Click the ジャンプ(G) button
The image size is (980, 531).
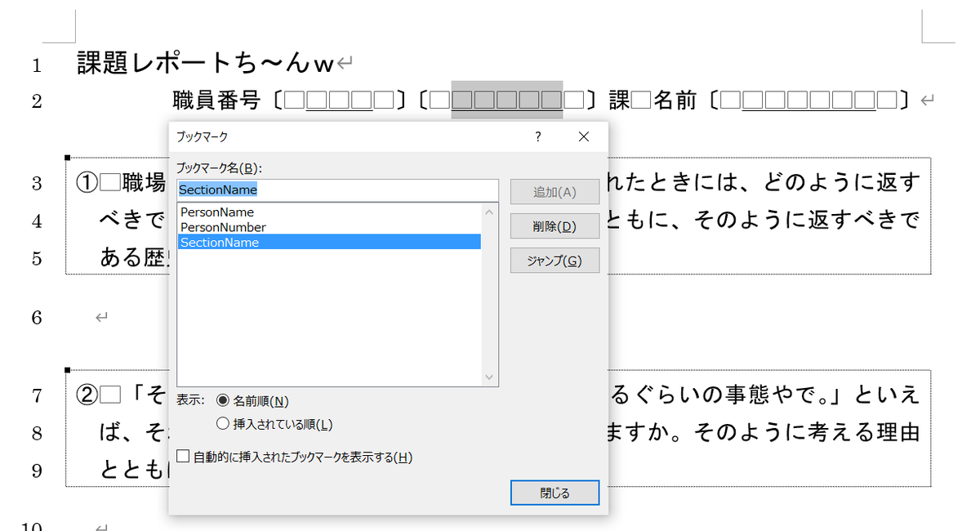pyautogui.click(x=555, y=261)
